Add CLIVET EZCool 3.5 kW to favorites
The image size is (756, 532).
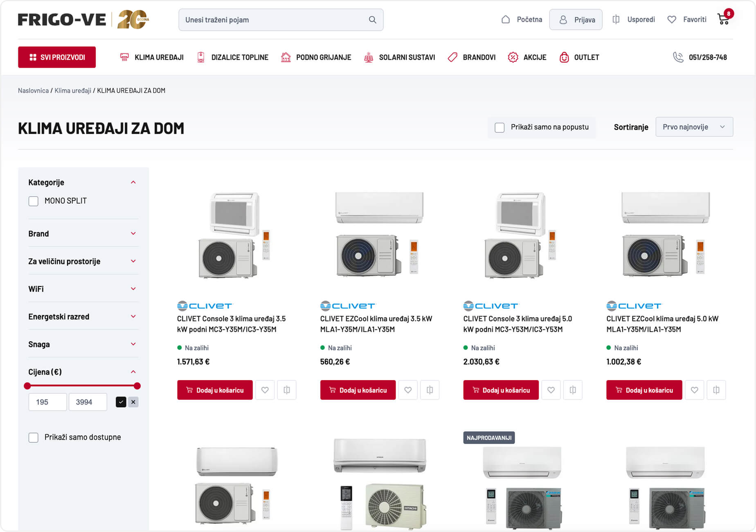click(x=408, y=390)
